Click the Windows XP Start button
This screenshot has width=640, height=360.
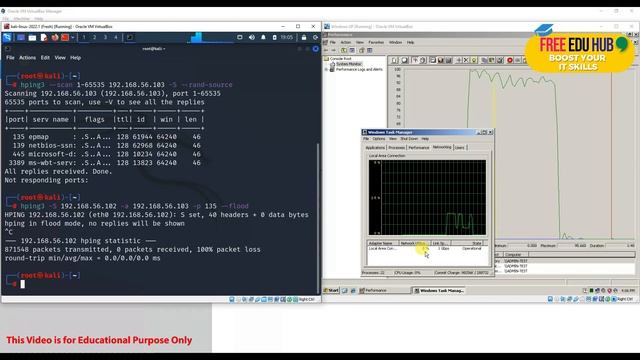(x=331, y=291)
